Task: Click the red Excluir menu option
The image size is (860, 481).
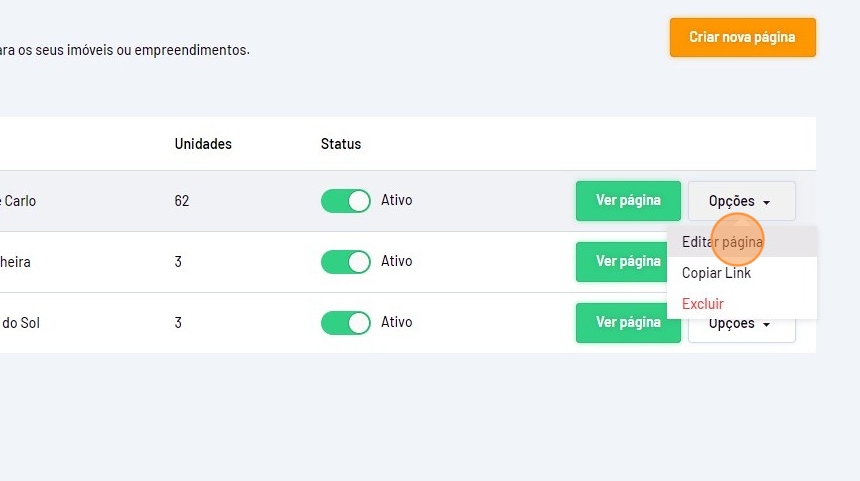Action: [703, 304]
